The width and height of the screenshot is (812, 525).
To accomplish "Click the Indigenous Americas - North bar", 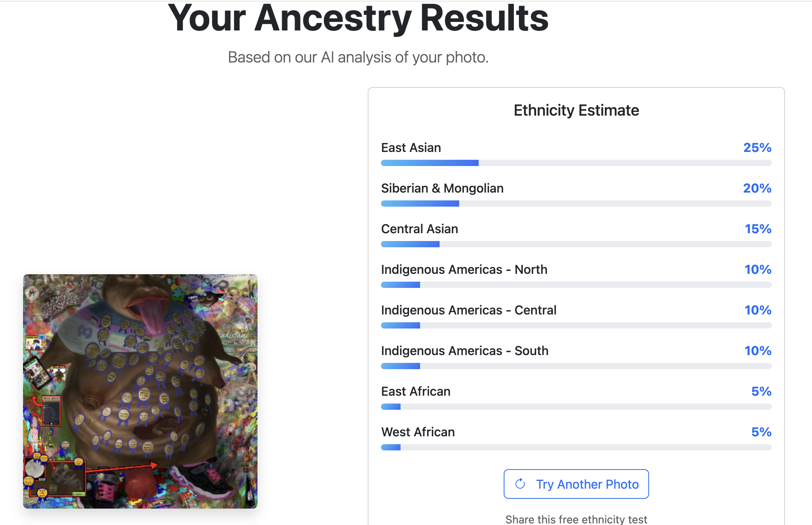I will click(576, 285).
